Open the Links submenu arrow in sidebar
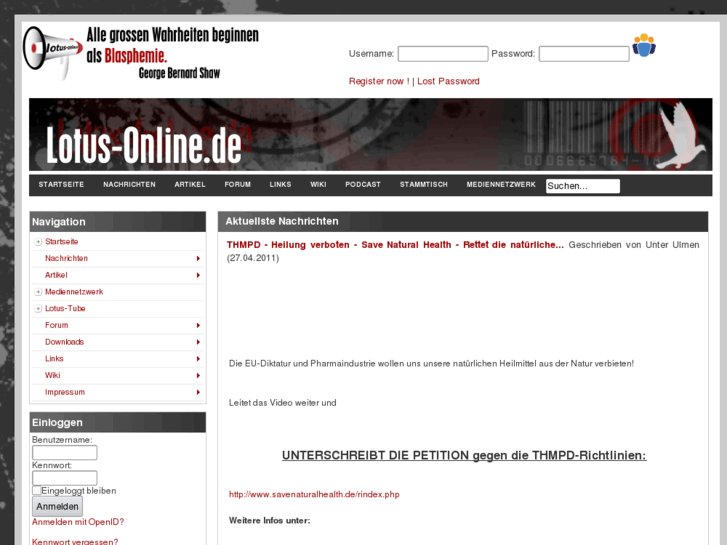The image size is (727, 545). point(198,359)
